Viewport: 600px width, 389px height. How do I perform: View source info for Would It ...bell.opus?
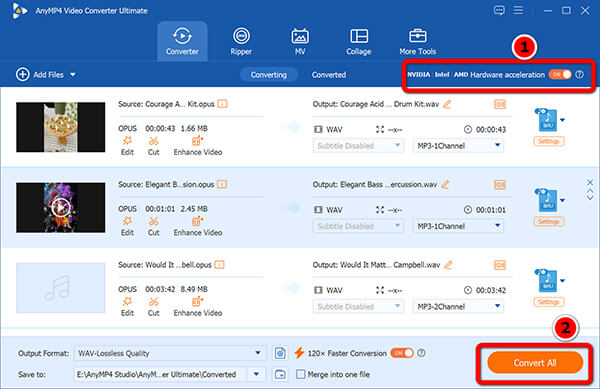pyautogui.click(x=219, y=265)
